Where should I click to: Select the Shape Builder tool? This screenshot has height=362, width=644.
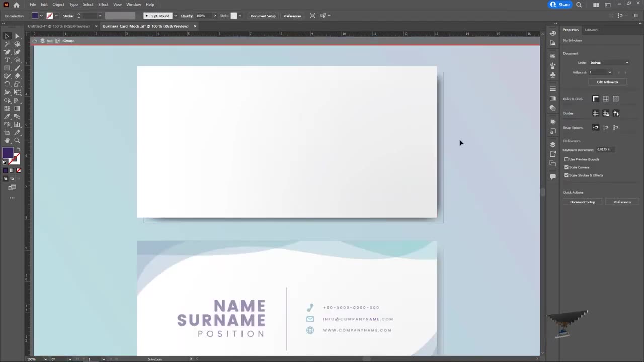point(7,101)
